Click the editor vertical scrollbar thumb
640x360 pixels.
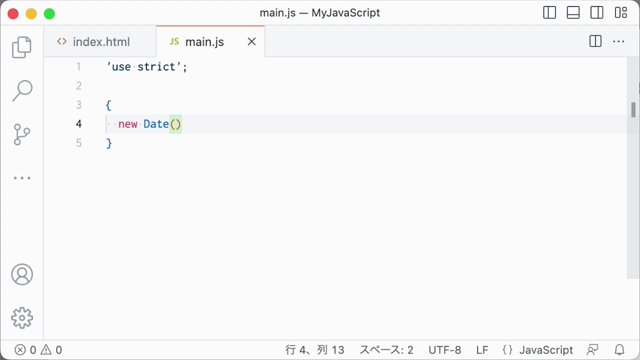[x=633, y=109]
